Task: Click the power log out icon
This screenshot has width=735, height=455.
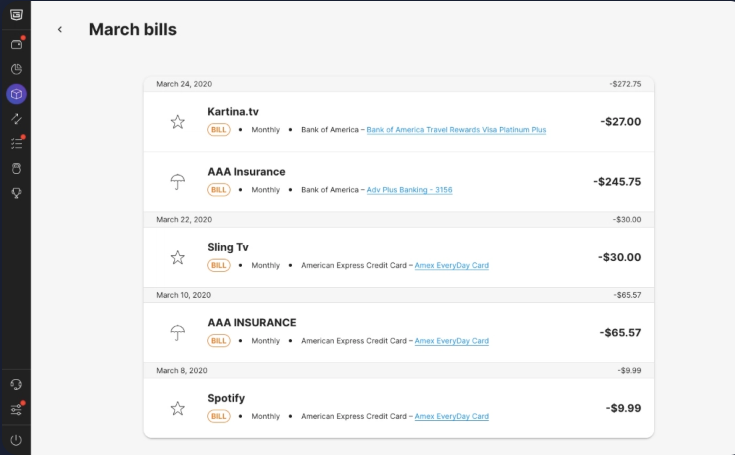Action: coord(16,440)
